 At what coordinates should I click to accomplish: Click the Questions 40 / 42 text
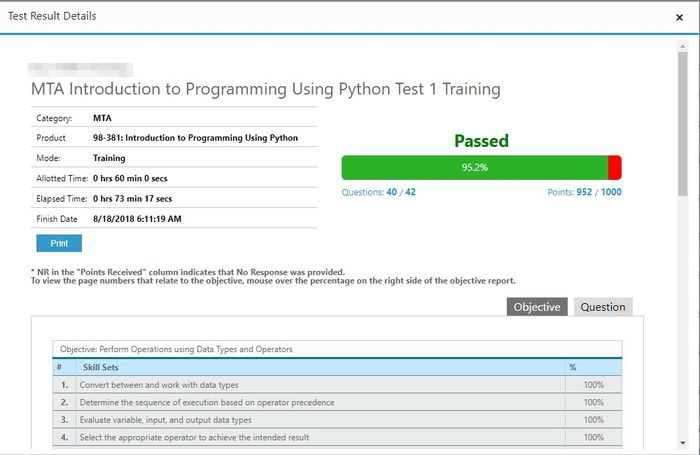tap(379, 192)
